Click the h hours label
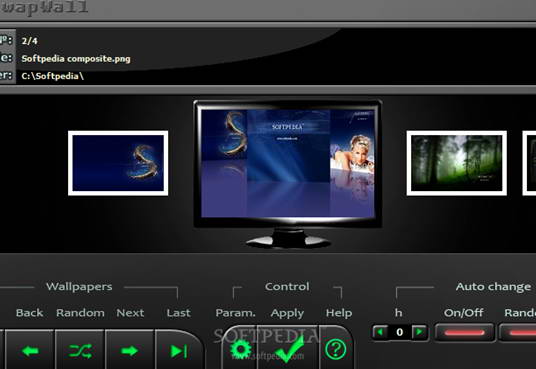This screenshot has height=369, width=536. coord(398,313)
